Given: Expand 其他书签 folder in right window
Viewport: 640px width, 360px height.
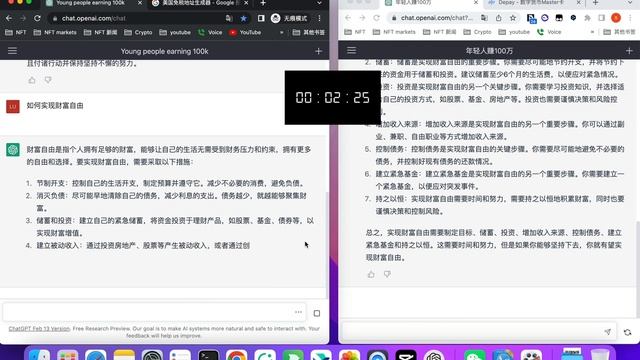Looking at the screenshot, I should 619,32.
